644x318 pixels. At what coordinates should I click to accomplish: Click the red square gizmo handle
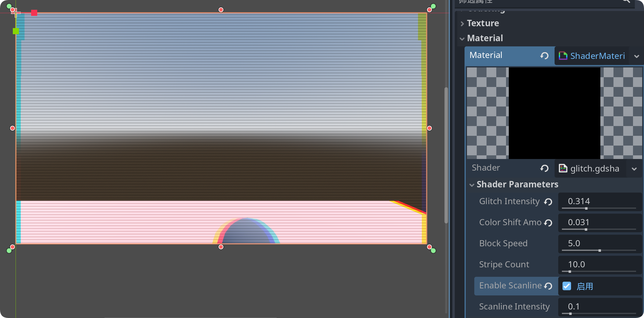click(34, 13)
